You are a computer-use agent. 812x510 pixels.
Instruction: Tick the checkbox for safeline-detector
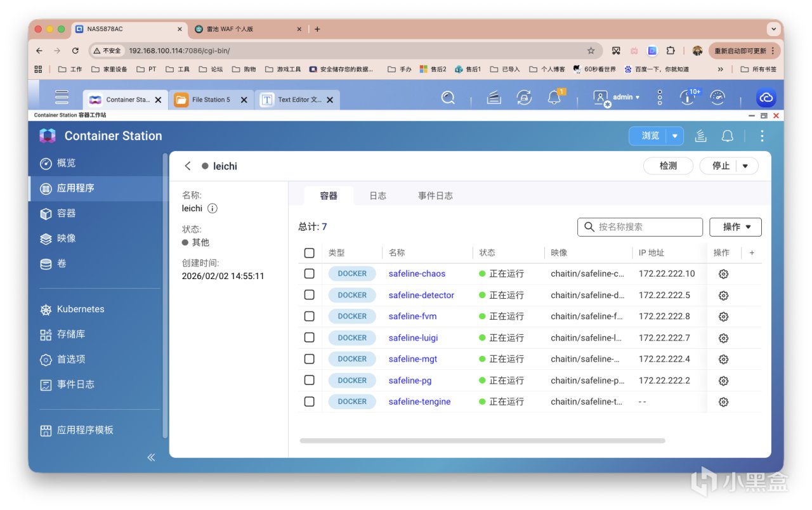pyautogui.click(x=310, y=295)
